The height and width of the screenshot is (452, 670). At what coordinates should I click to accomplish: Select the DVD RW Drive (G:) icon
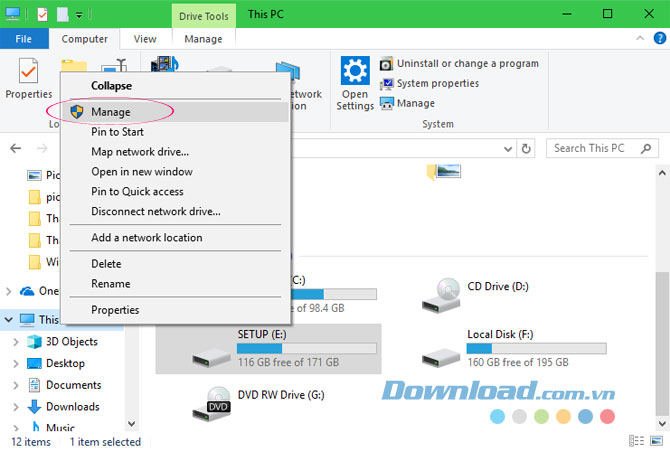212,404
